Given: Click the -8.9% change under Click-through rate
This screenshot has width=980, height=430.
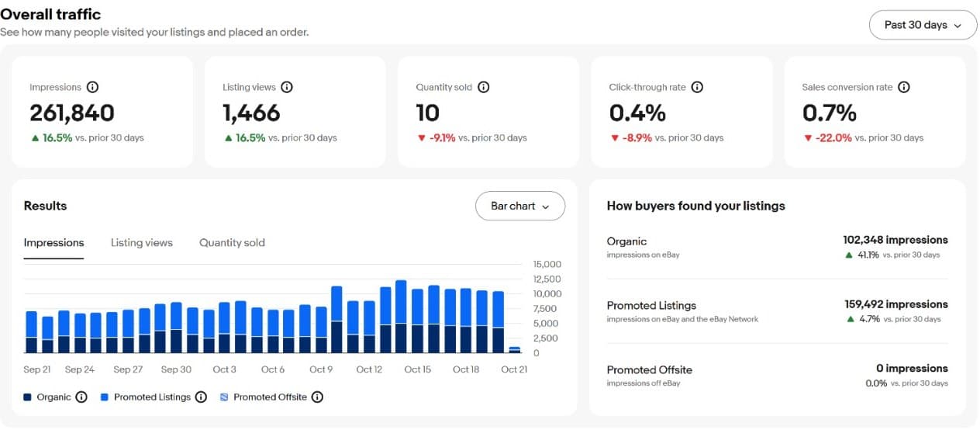Looking at the screenshot, I should pyautogui.click(x=638, y=138).
